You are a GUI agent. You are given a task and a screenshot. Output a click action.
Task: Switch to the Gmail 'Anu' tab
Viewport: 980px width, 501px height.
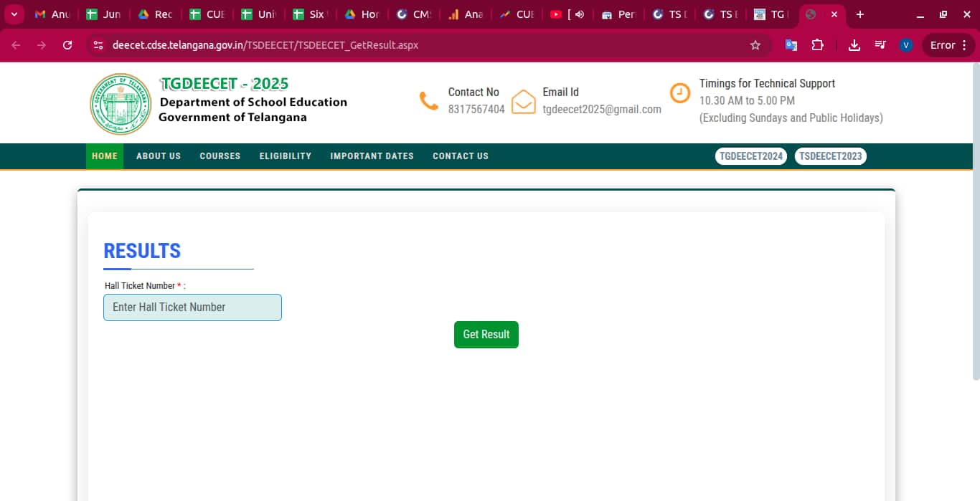52,14
